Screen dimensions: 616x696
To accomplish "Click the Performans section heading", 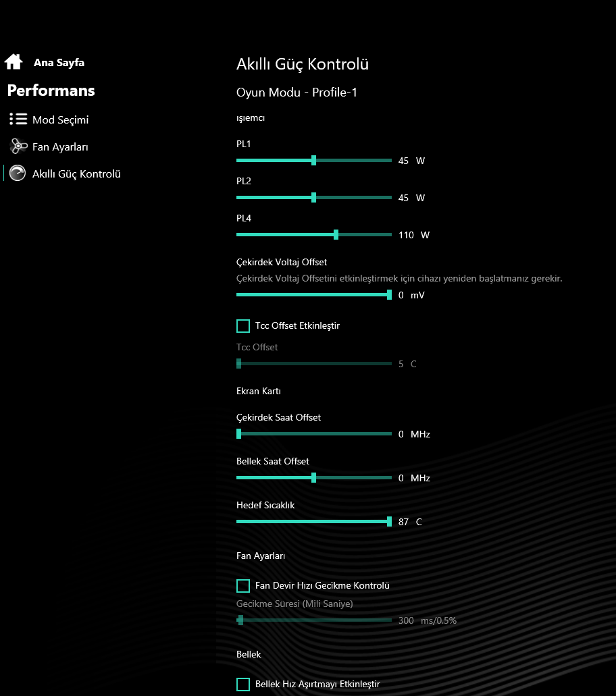I will (x=51, y=90).
